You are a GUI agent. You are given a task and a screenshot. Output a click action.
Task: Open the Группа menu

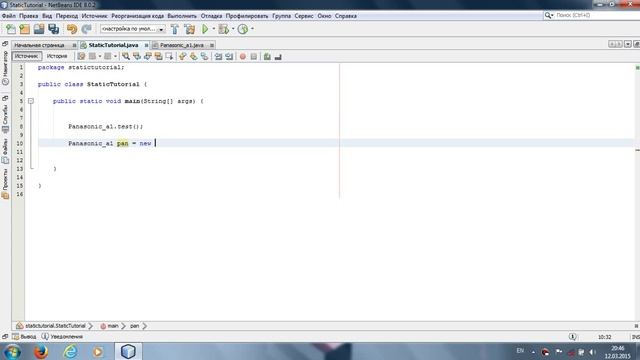click(282, 16)
